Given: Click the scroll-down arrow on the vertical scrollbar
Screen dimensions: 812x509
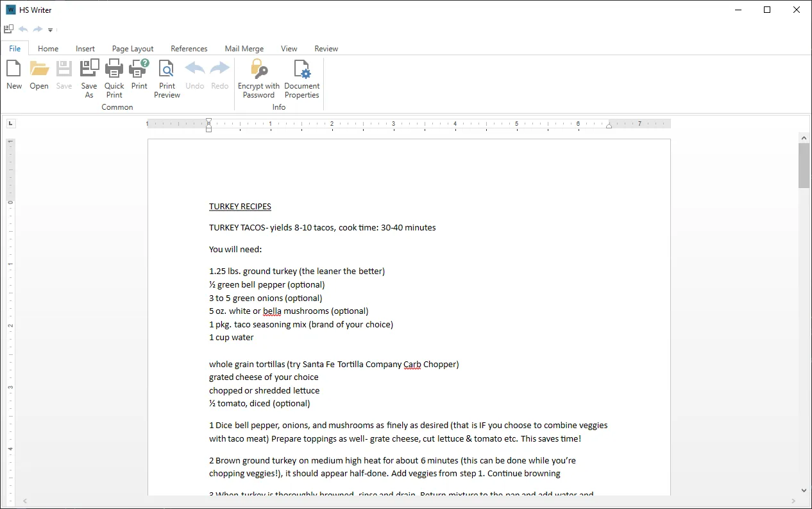Looking at the screenshot, I should [804, 490].
